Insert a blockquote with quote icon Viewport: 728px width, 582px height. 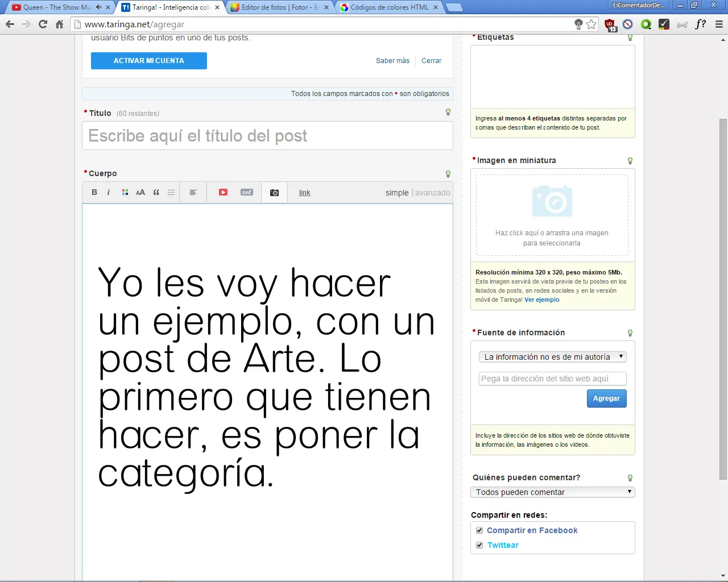156,193
